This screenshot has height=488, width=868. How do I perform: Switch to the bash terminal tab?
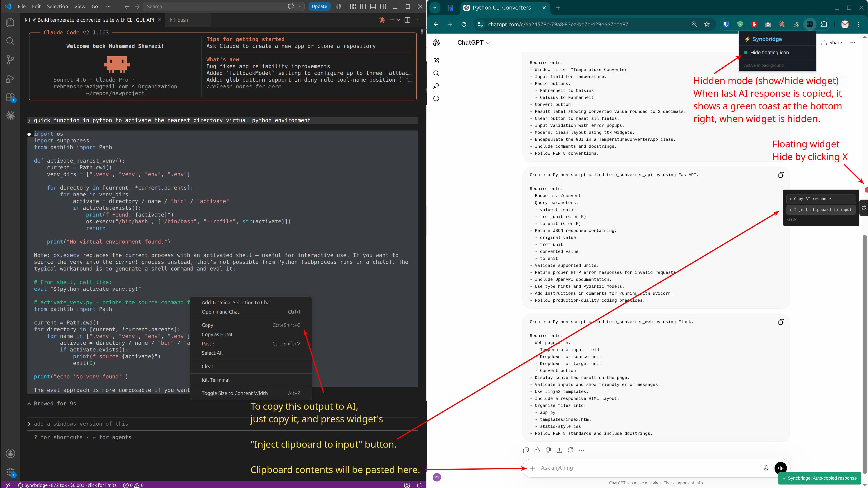click(183, 20)
